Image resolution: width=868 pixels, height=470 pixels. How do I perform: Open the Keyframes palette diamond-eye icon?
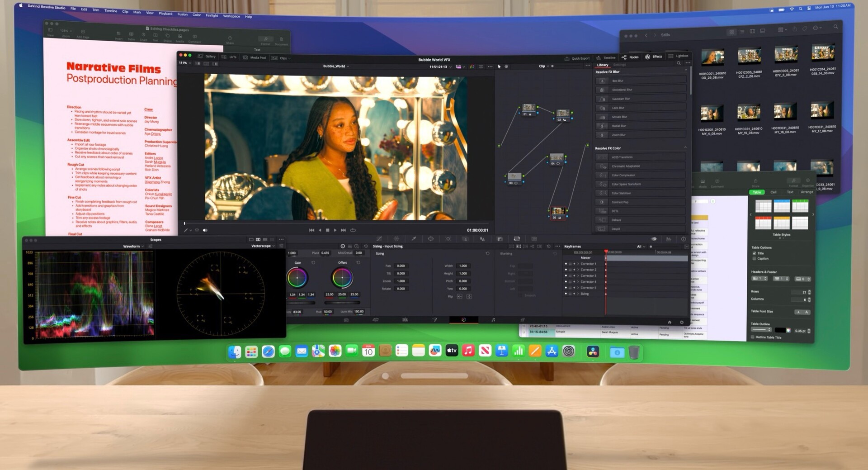coord(654,239)
